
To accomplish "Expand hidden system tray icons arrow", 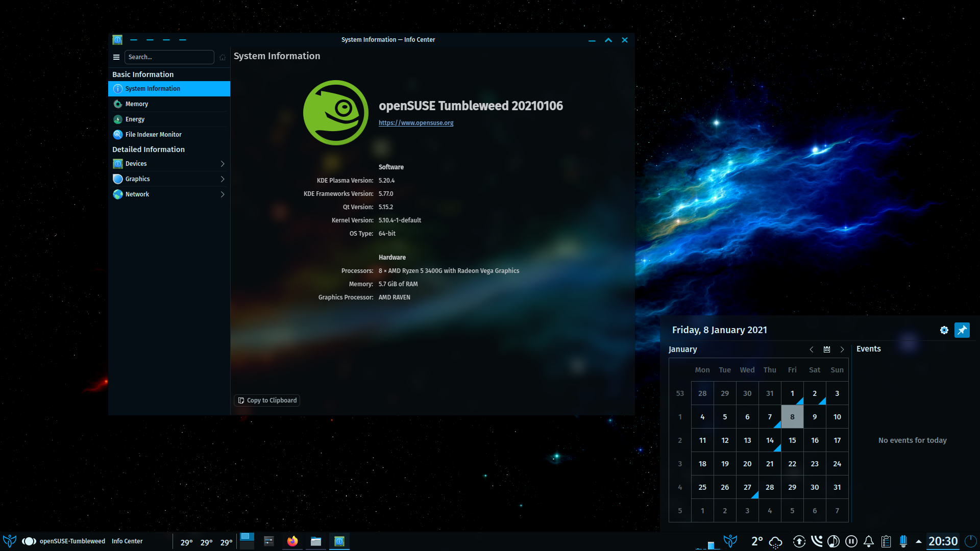I will click(x=919, y=542).
